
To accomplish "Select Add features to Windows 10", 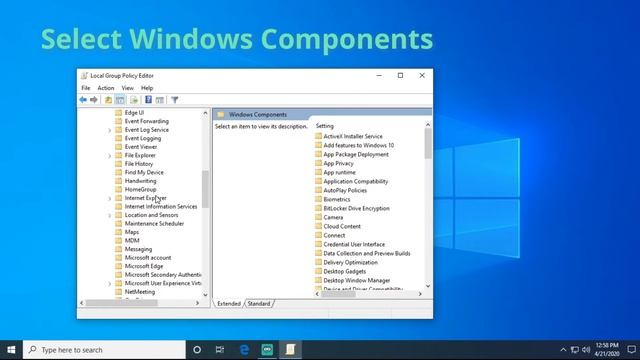I will point(359,145).
